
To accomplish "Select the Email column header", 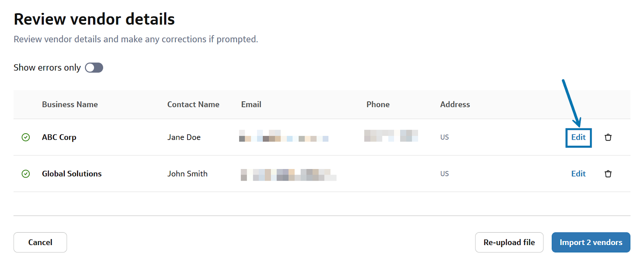I will (x=251, y=105).
